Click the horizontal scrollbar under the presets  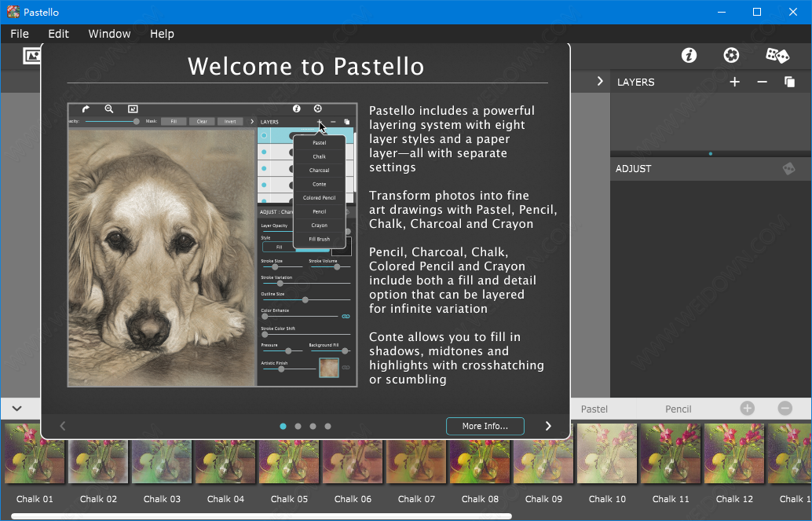click(x=262, y=516)
